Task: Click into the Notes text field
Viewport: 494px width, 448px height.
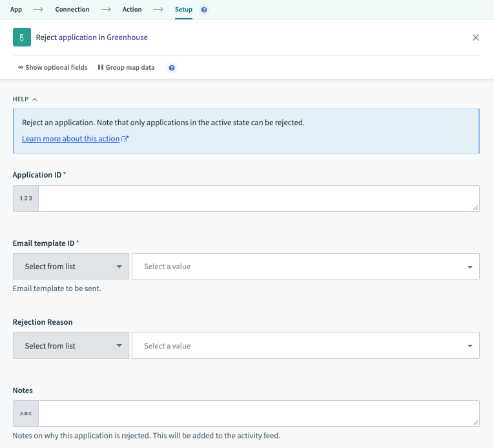Action: [258, 413]
